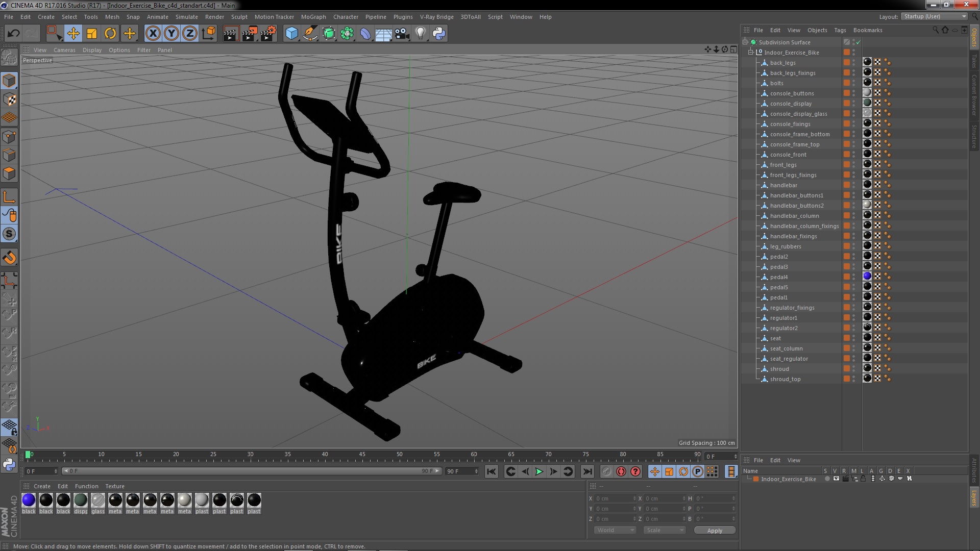Add a floor environment object
This screenshot has width=980, height=551.
(383, 34)
